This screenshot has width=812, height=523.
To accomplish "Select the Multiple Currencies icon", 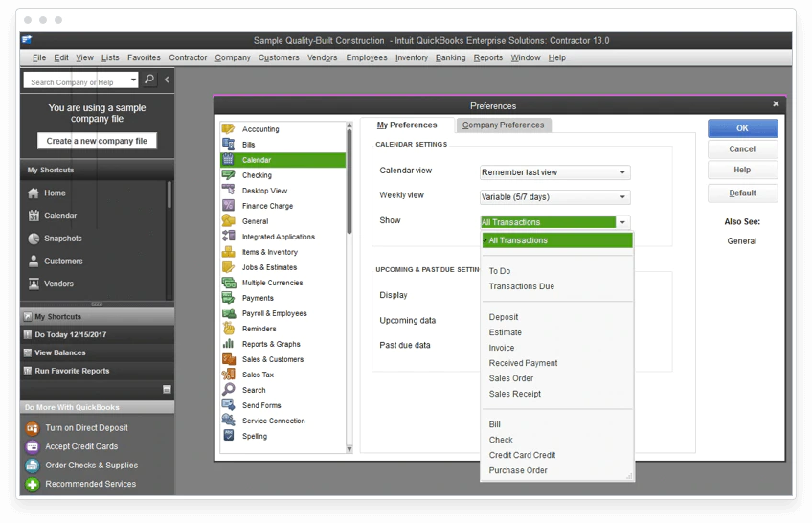I will coord(228,283).
